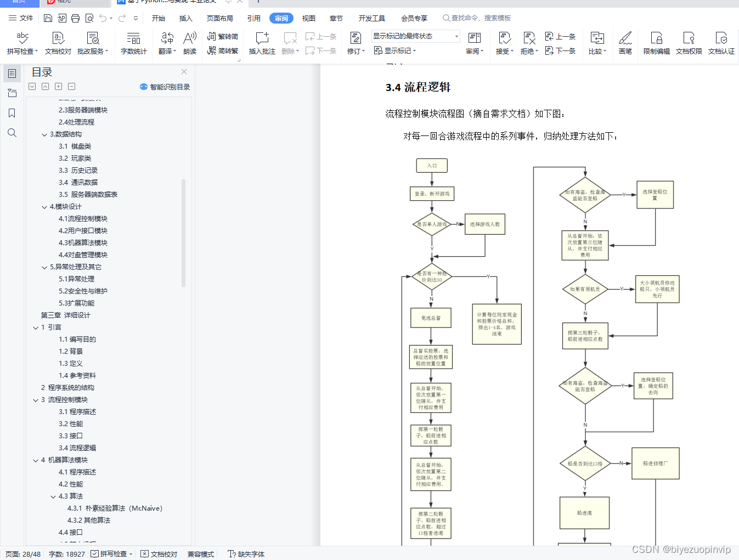Click 兼容模式 in status bar
The image size is (739, 560).
point(201,554)
